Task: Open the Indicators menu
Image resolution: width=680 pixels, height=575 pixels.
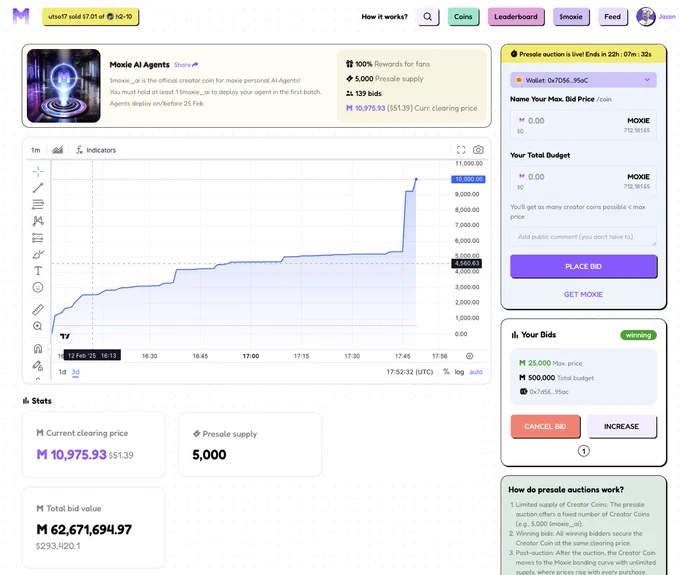Action: [x=96, y=150]
